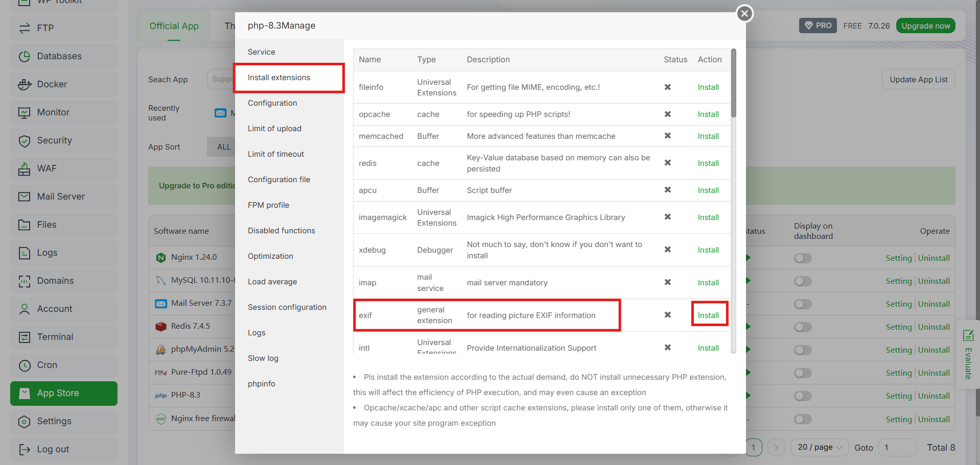
Task: Open Account in the sidebar
Action: point(64,309)
